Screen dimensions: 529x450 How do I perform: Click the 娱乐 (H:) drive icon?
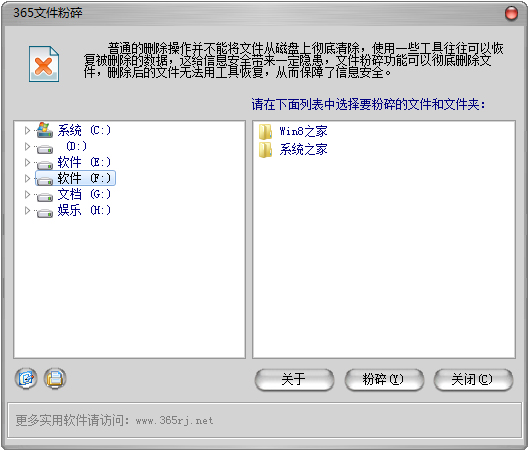click(x=45, y=213)
